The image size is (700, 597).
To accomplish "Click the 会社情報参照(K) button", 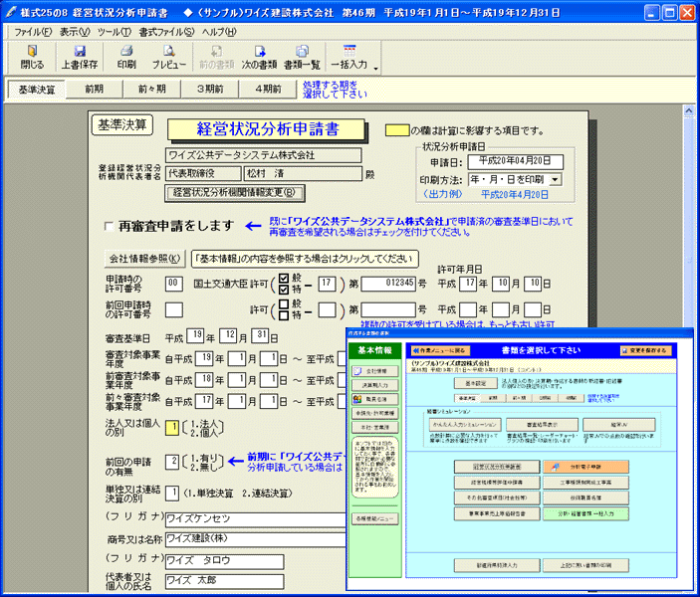I will click(x=145, y=259).
